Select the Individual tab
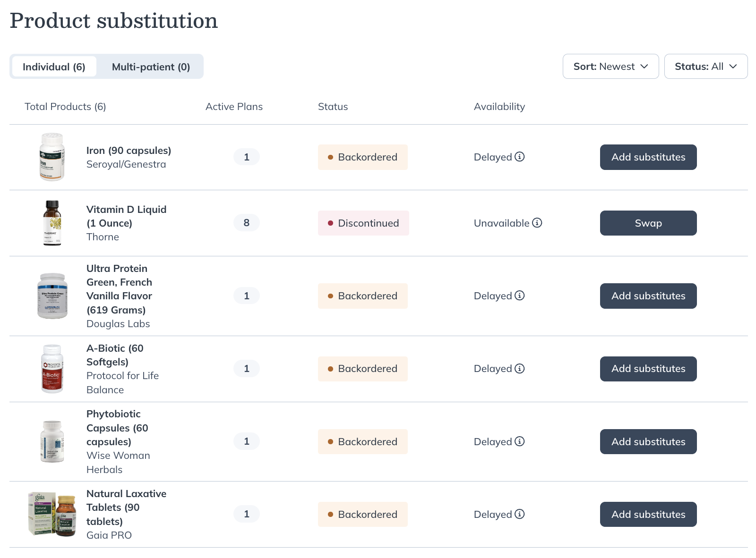 (x=53, y=67)
